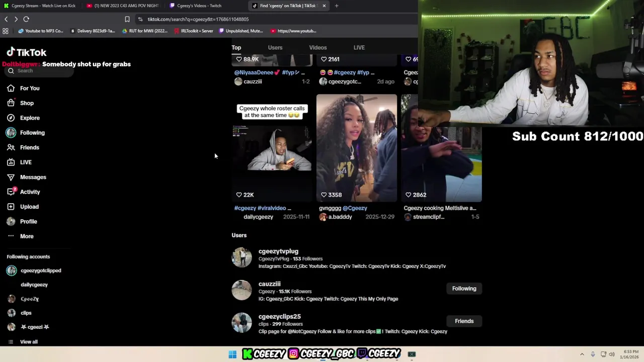The height and width of the screenshot is (362, 644).
Task: Close the TikTok search tab
Action: click(x=324, y=6)
